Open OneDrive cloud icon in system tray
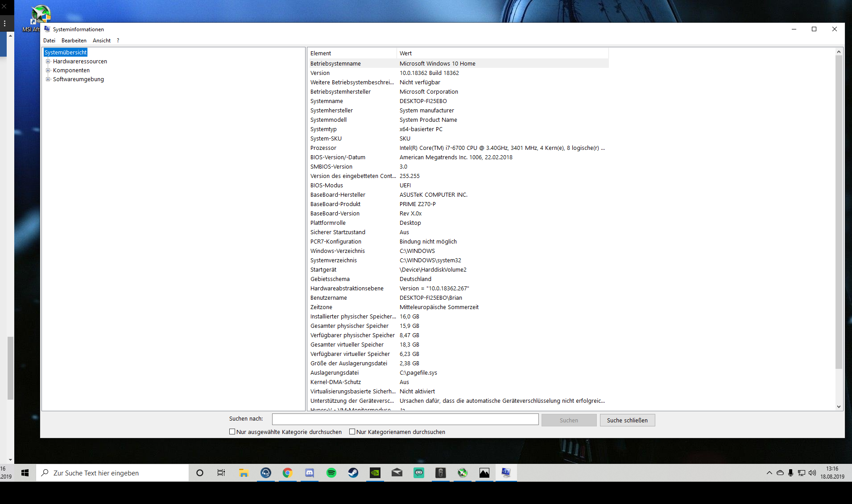Viewport: 852px width, 504px height. [780, 473]
